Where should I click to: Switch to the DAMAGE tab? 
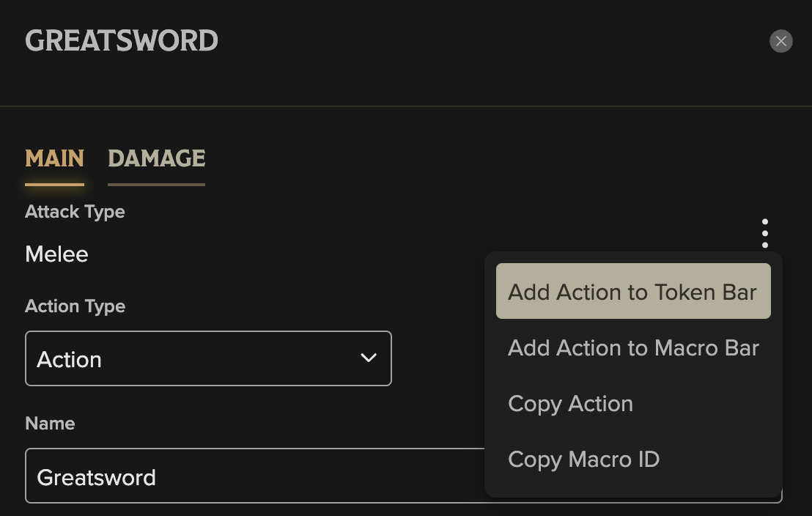click(x=156, y=158)
